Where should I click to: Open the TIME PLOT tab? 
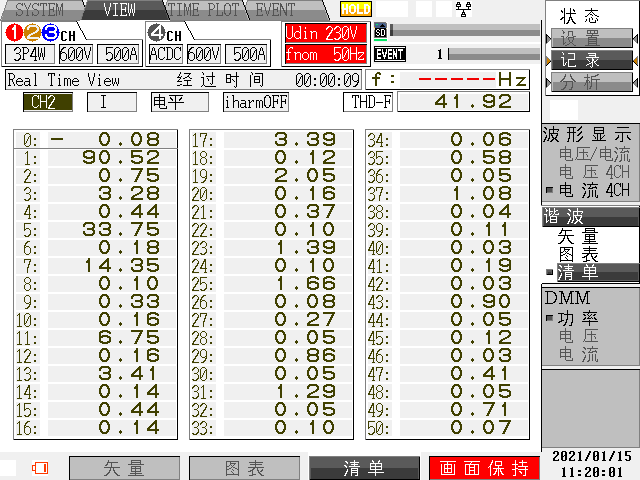pyautogui.click(x=203, y=10)
